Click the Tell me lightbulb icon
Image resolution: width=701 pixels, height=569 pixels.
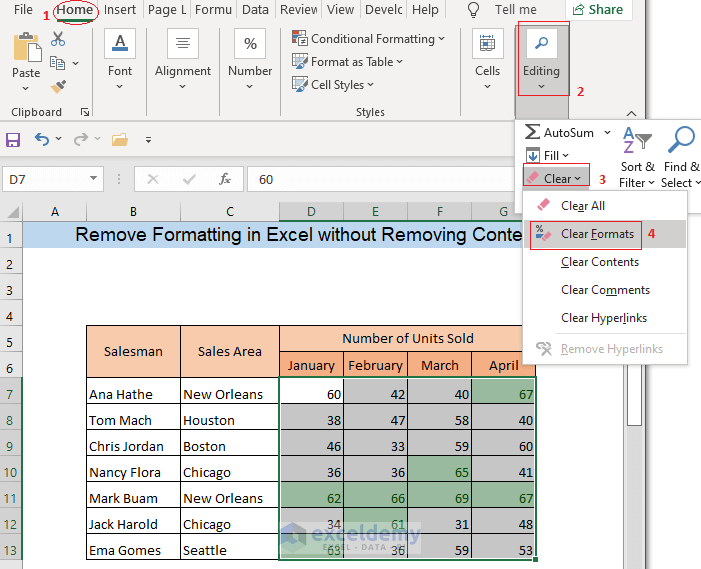tap(473, 9)
